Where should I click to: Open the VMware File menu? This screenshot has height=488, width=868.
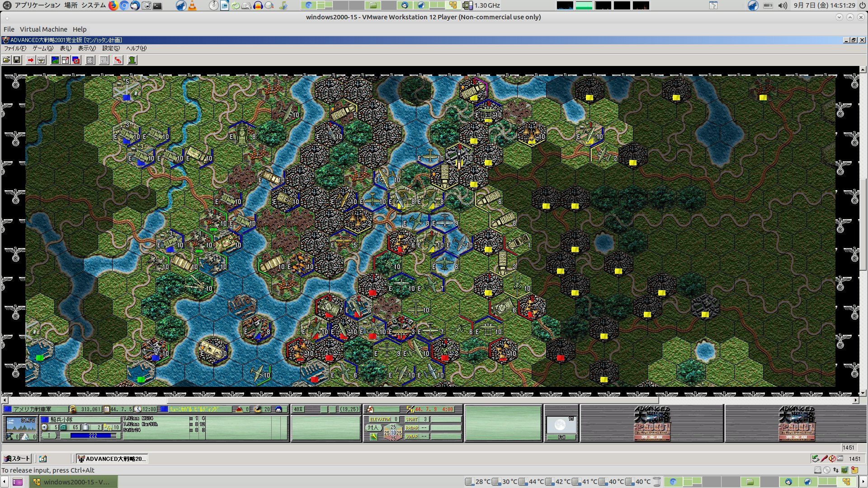coord(9,29)
